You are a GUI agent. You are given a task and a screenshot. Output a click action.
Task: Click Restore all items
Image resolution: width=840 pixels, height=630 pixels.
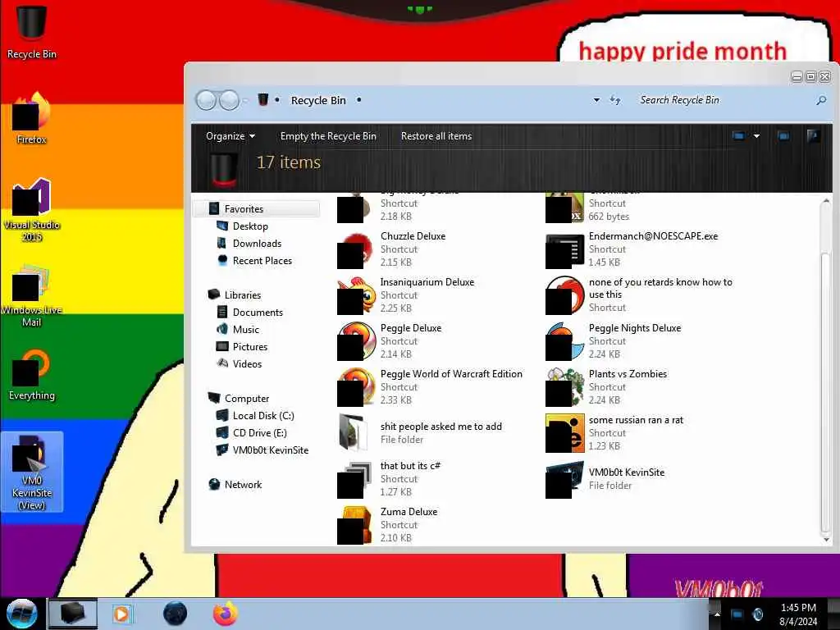click(x=436, y=136)
